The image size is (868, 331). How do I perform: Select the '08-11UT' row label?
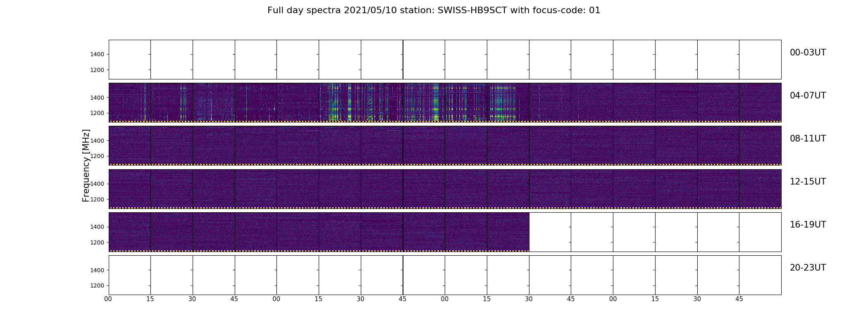click(808, 139)
